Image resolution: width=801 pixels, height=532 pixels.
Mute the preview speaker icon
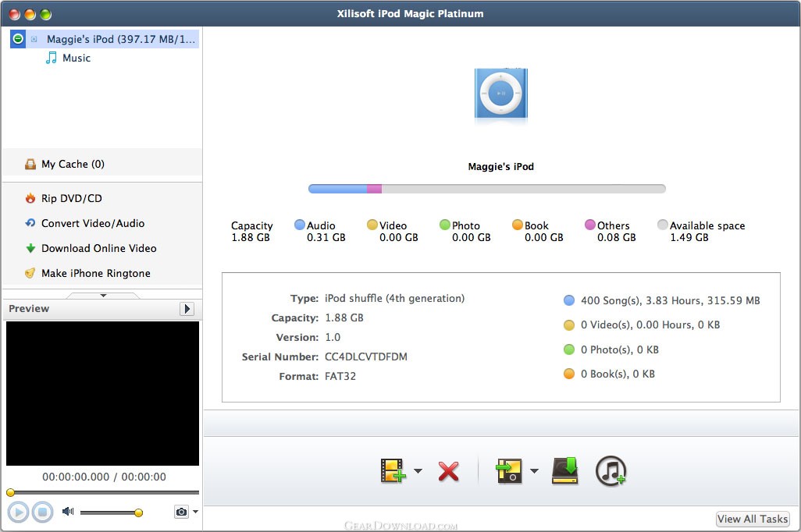pos(67,511)
